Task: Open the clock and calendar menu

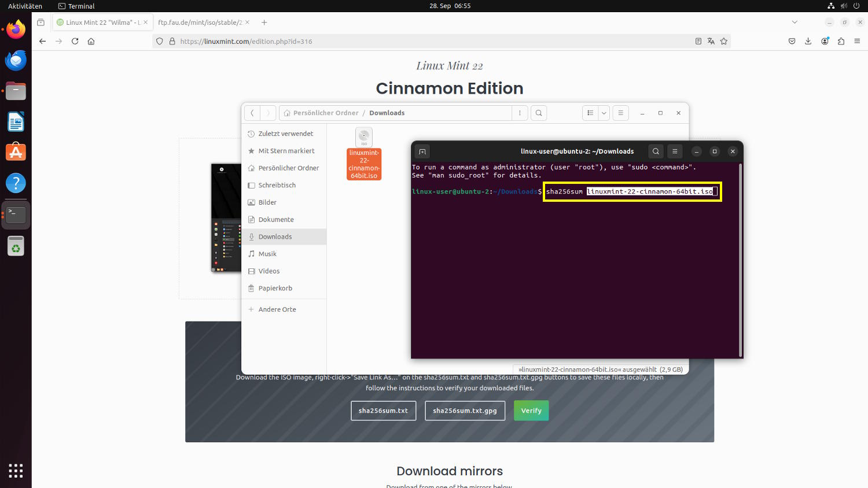Action: (450, 6)
